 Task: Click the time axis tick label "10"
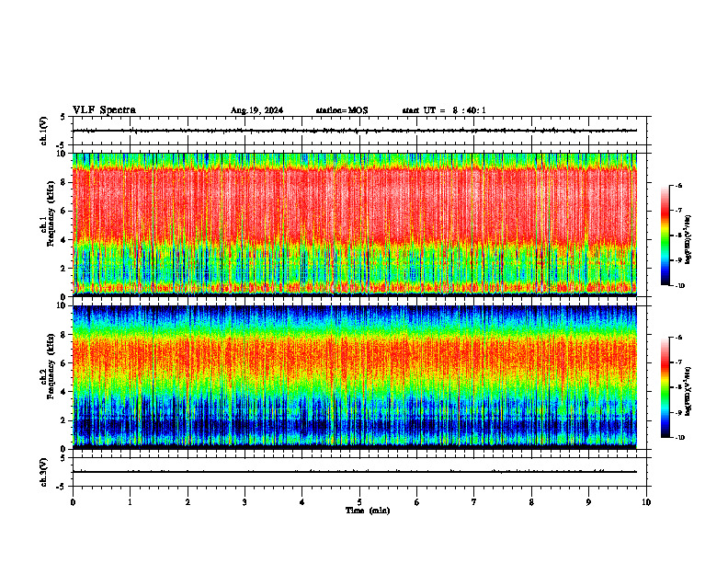coord(646,502)
